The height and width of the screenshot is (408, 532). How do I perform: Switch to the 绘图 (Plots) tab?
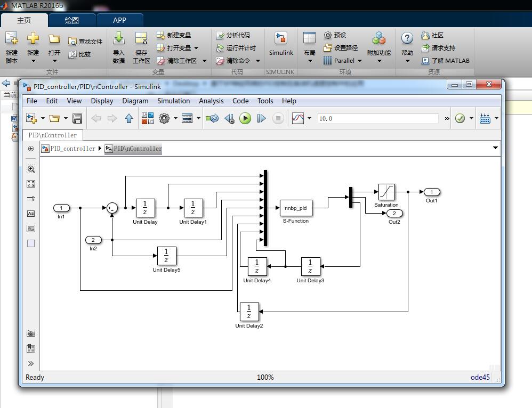tap(71, 20)
